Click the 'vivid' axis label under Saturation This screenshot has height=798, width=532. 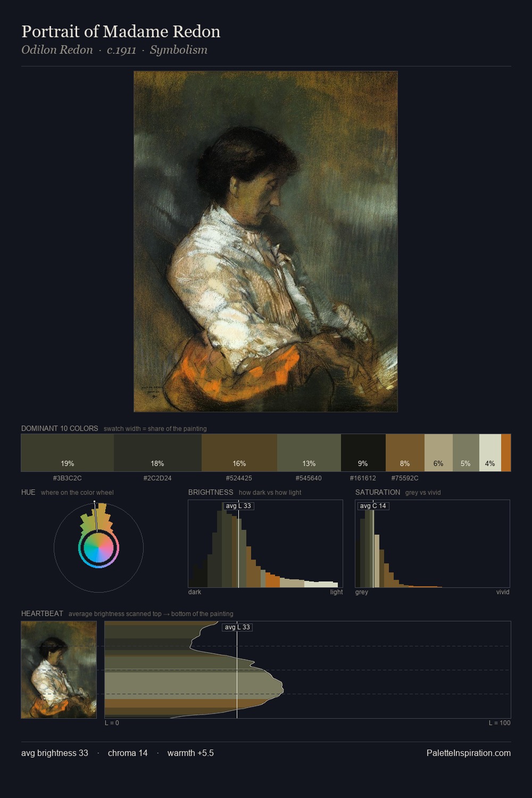click(x=503, y=592)
